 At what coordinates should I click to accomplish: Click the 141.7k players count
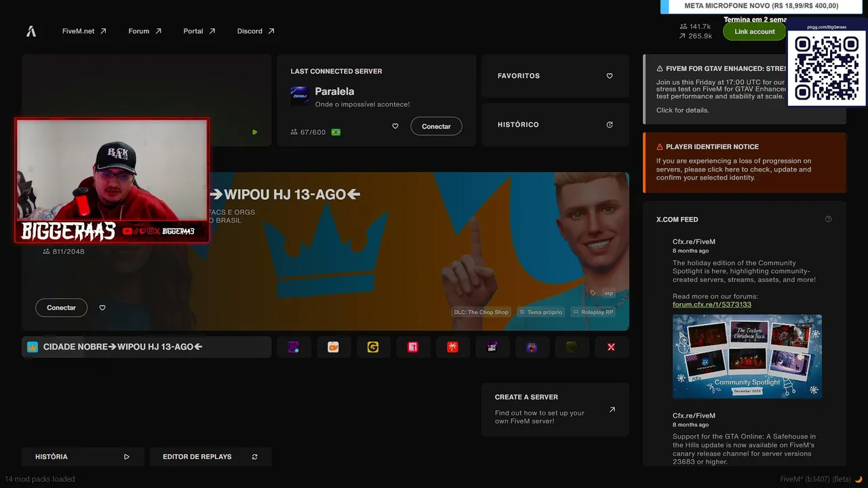(695, 26)
